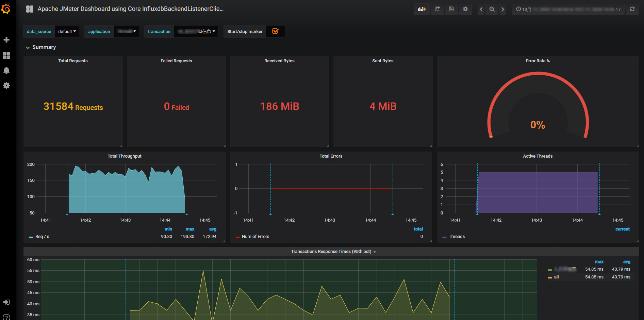Open the Create plus menu in sidebar

(6, 40)
